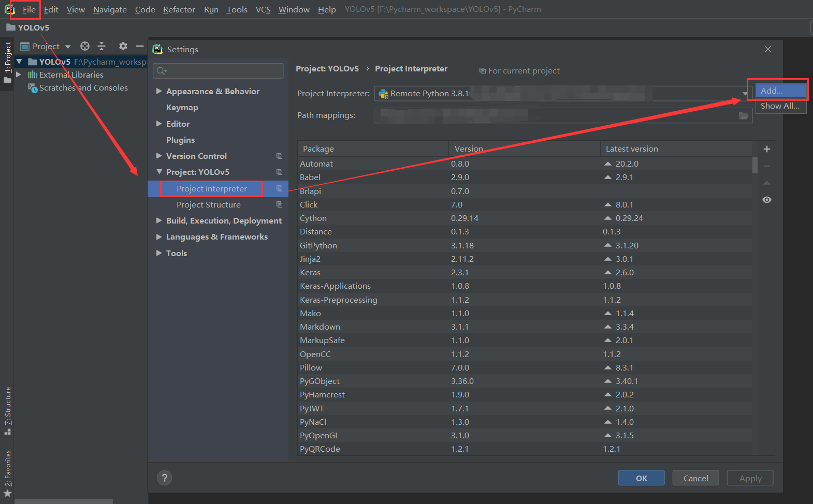Open the Window menu
813x504 pixels.
click(x=294, y=9)
